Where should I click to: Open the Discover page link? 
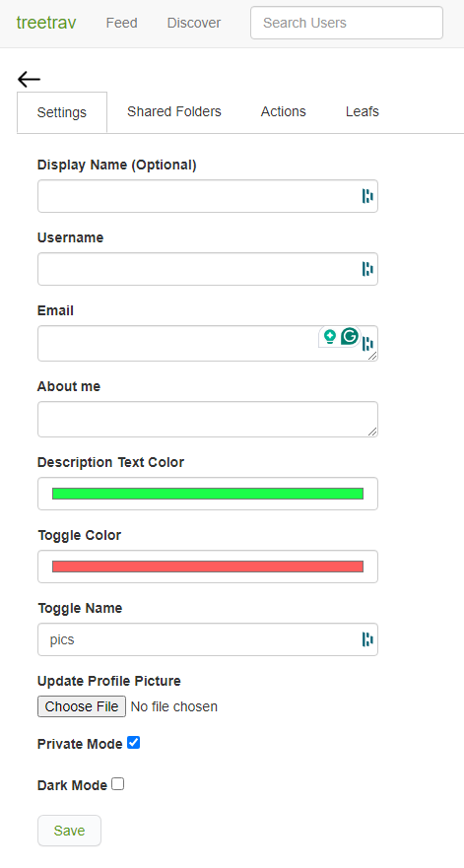[194, 24]
